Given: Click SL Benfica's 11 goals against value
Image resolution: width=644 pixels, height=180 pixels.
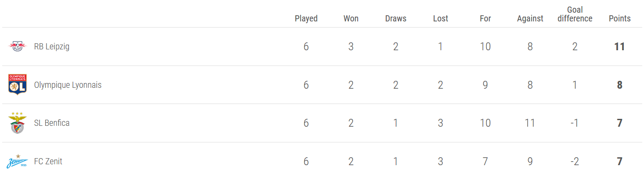Looking at the screenshot, I should [530, 123].
